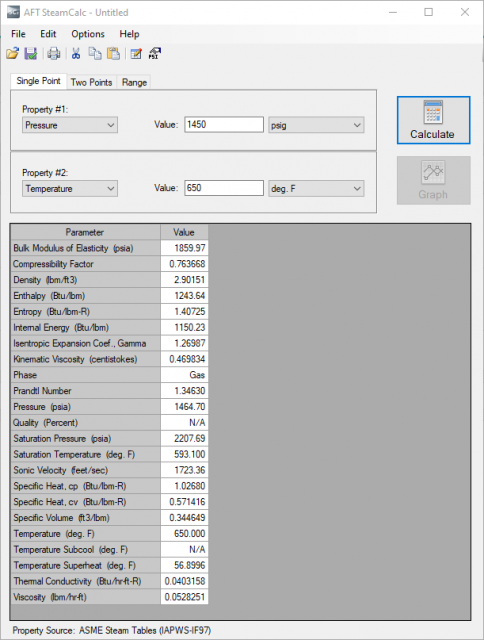Select the Thermal Conductivity row label
The height and width of the screenshot is (640, 484).
(x=85, y=581)
